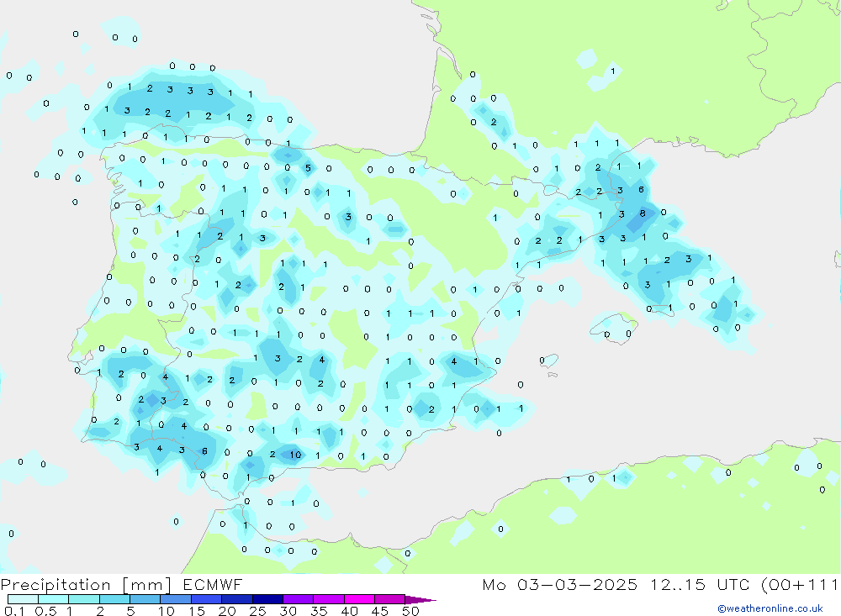
Task: Click the 0.1–0.5 mm legend swatch
Action: 23,599
